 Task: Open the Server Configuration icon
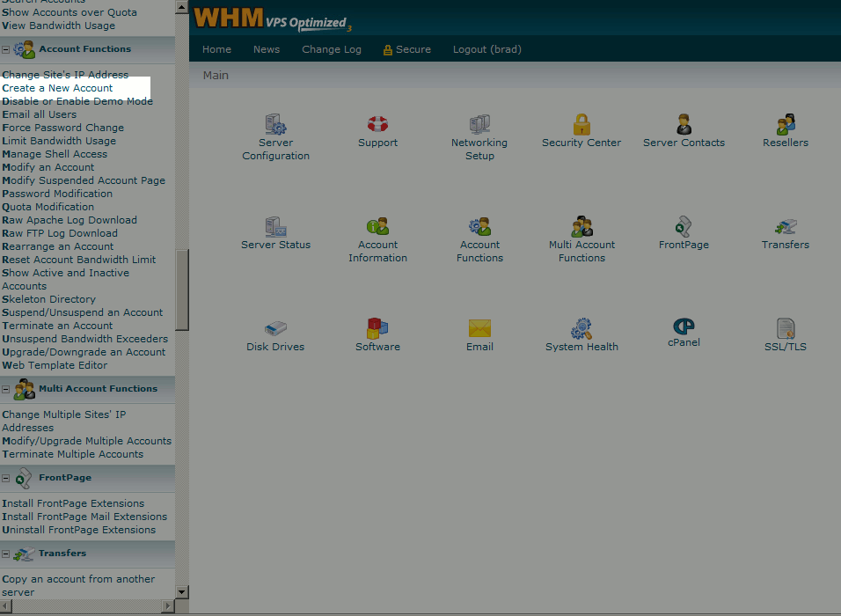click(275, 124)
